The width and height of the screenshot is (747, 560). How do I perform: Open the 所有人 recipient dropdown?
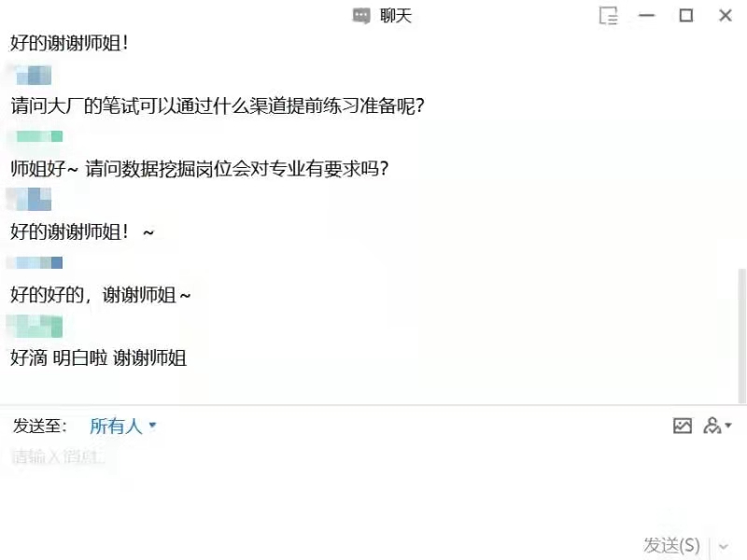pyautogui.click(x=123, y=426)
